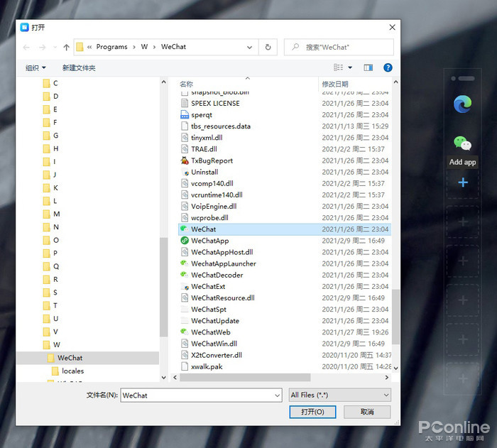Select the WeChatApp green icon file
This screenshot has width=497, height=448.
point(185,241)
